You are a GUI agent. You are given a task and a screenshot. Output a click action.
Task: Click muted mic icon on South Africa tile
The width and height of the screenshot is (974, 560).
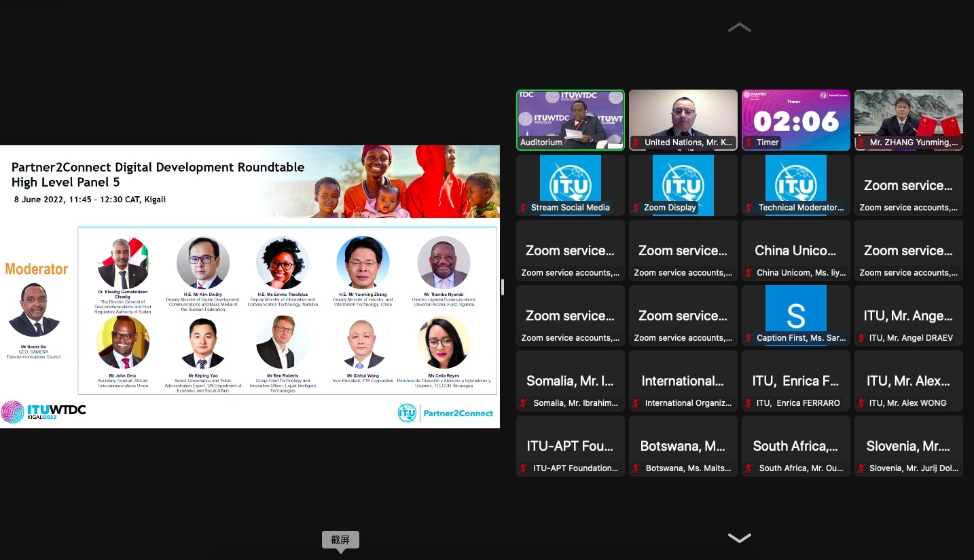(x=749, y=468)
